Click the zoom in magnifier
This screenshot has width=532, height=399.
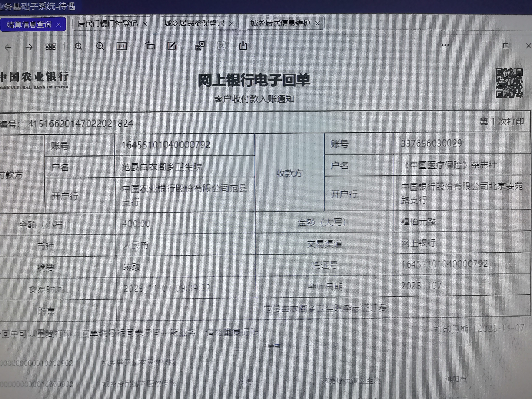point(79,46)
